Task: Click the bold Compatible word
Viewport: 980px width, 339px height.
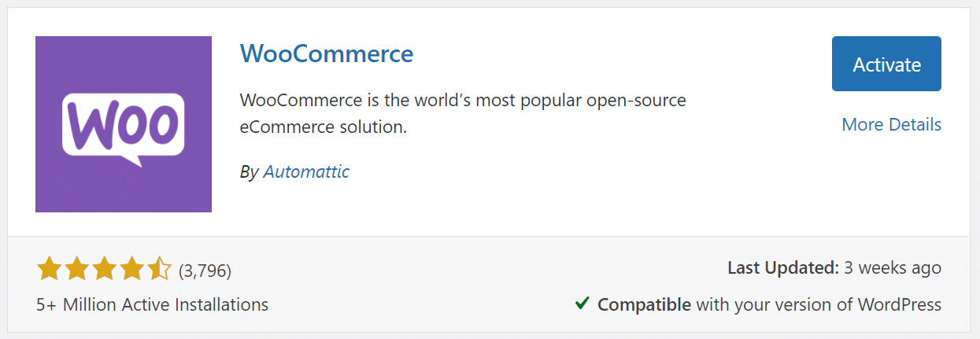Action: coord(644,304)
